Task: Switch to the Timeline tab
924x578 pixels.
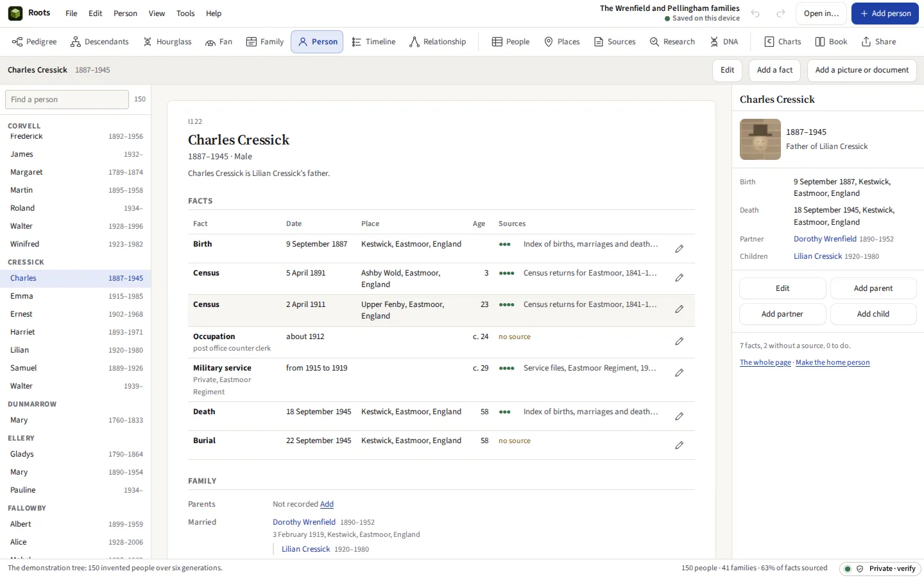Action: point(373,42)
